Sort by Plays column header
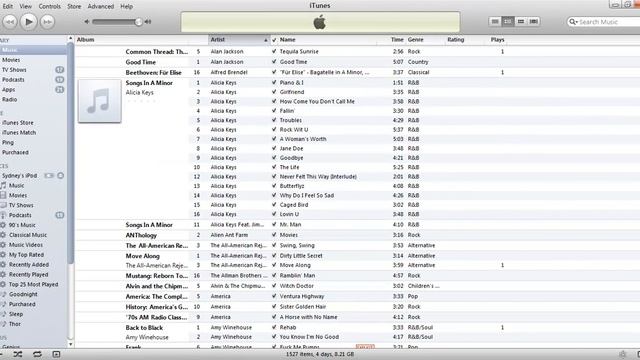The width and height of the screenshot is (640, 360). pos(498,40)
